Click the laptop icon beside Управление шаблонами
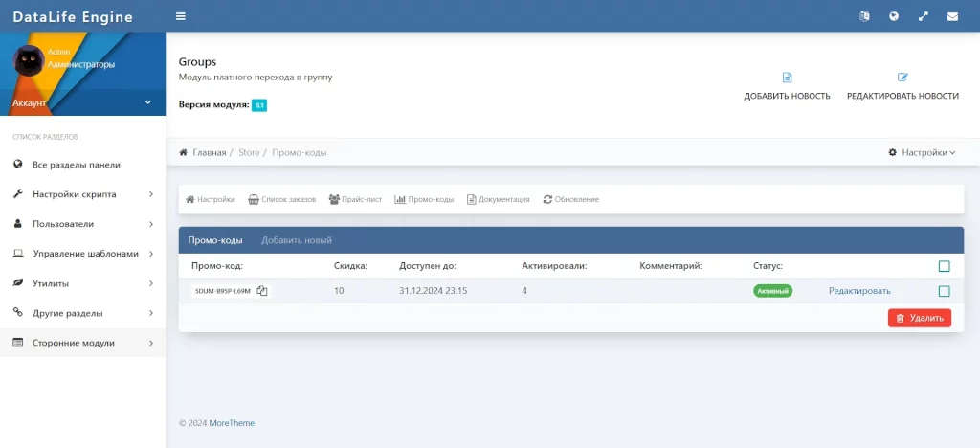 pos(18,254)
